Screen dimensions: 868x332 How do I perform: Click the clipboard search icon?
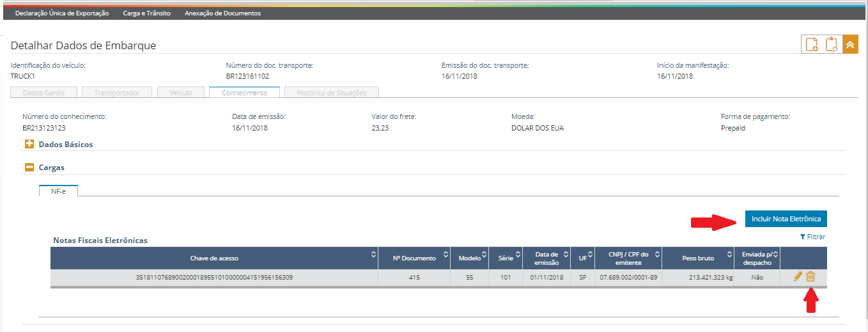[x=832, y=44]
